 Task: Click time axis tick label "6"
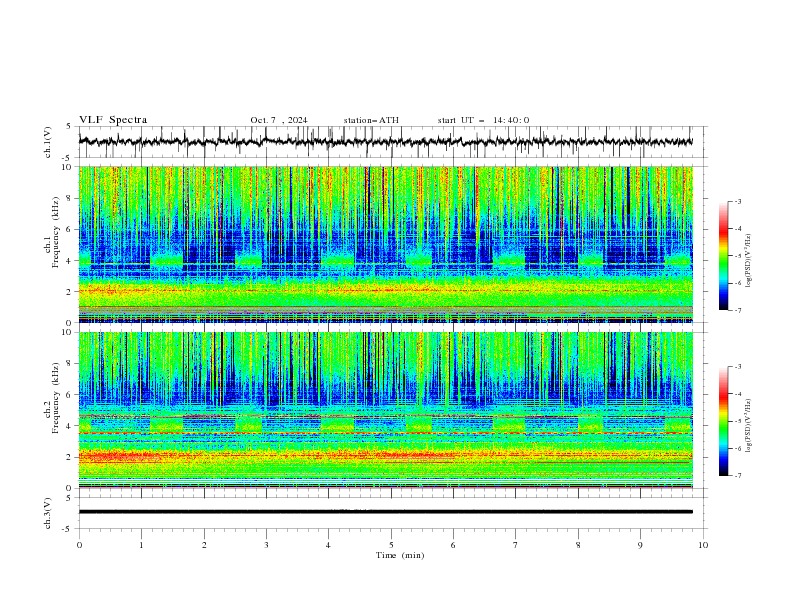tap(453, 545)
